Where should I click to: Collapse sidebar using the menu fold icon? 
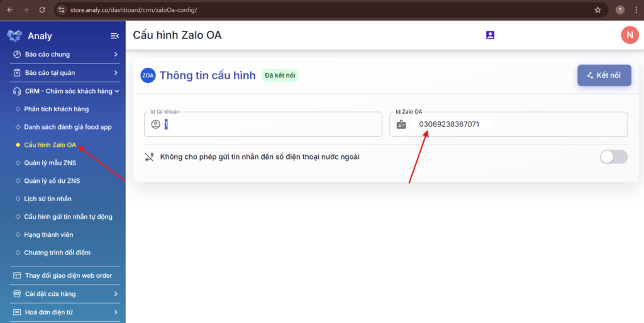(114, 36)
